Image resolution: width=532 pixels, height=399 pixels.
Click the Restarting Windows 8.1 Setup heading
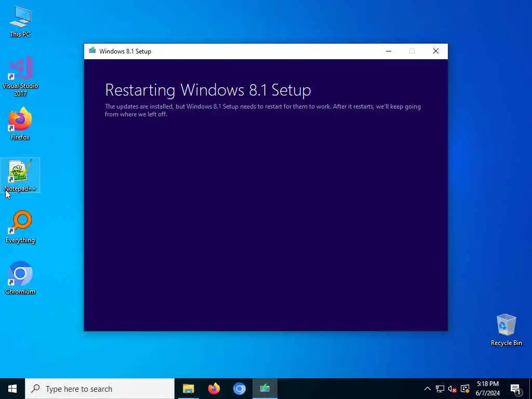click(x=208, y=90)
